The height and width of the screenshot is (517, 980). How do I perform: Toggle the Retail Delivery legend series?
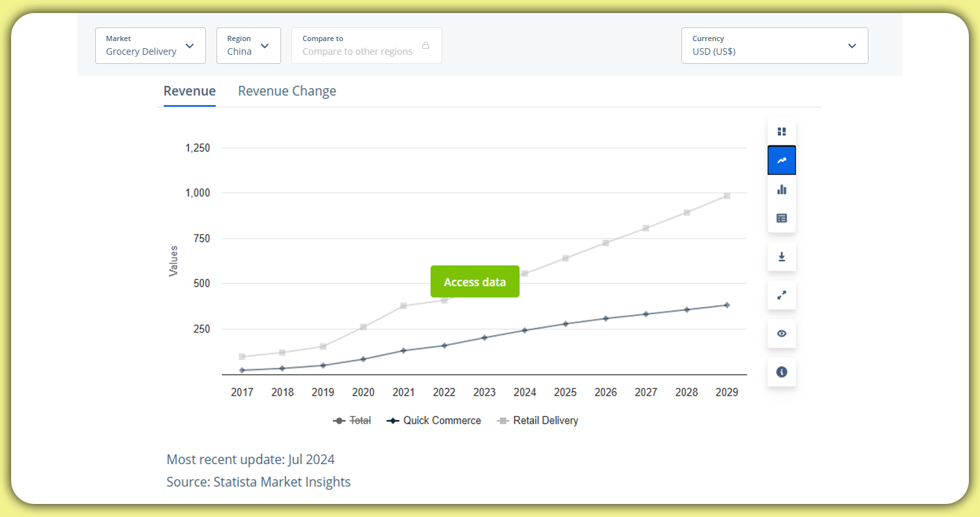click(x=538, y=421)
